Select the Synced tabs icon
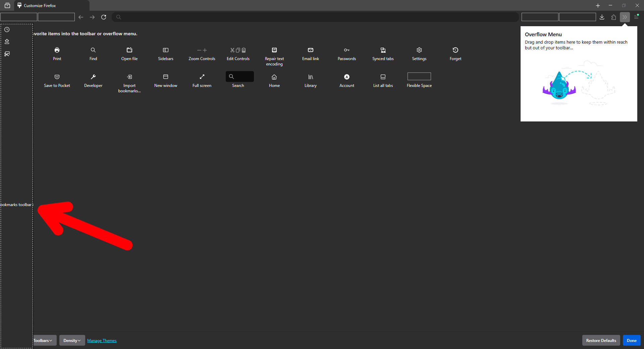This screenshot has height=349, width=644. click(383, 50)
